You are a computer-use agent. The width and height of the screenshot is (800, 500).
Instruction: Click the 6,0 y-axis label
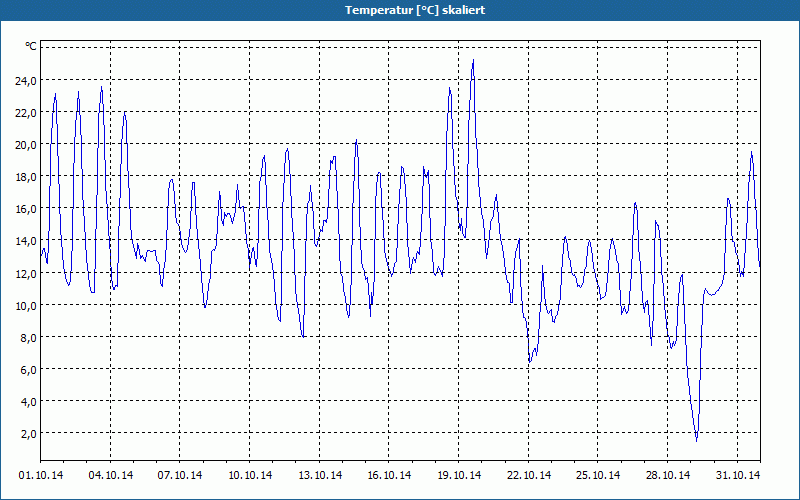tap(29, 369)
